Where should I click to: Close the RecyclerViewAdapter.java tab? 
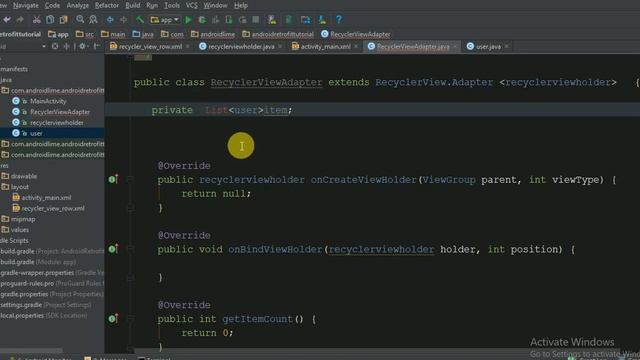pos(455,47)
